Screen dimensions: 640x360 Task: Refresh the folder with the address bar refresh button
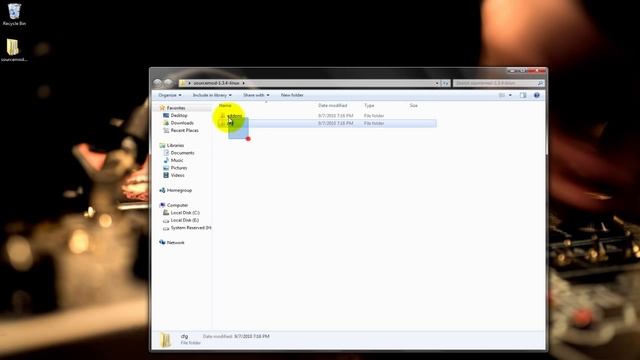pos(445,83)
